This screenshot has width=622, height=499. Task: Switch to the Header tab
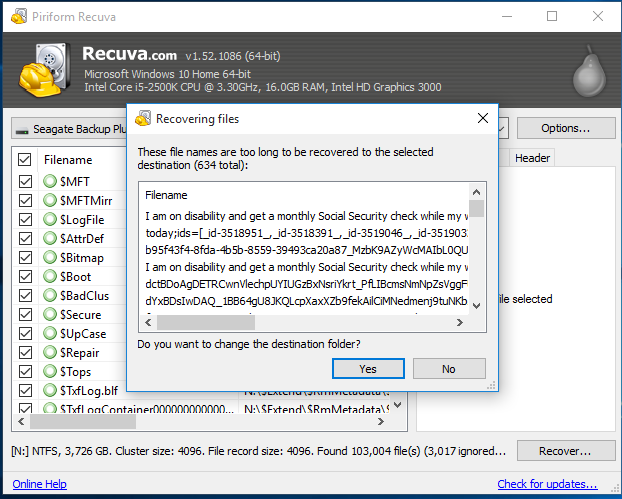[532, 158]
